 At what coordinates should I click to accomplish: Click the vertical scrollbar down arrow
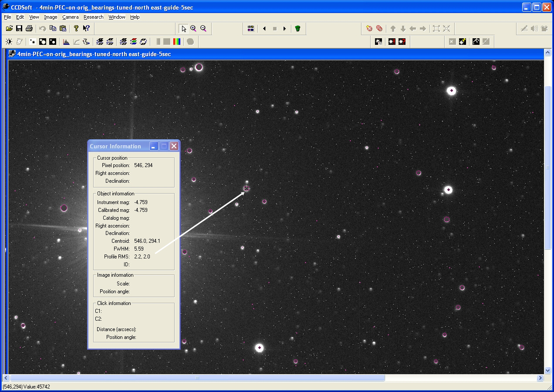click(548, 370)
